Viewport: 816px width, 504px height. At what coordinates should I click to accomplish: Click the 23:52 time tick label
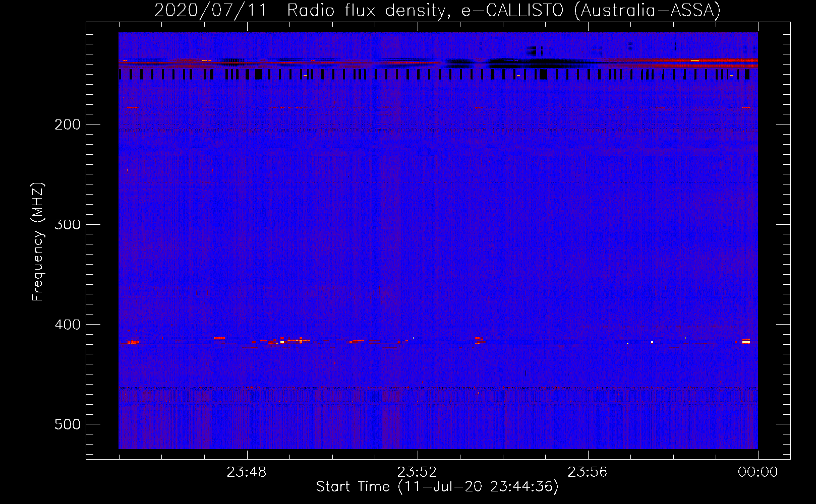[x=417, y=472]
